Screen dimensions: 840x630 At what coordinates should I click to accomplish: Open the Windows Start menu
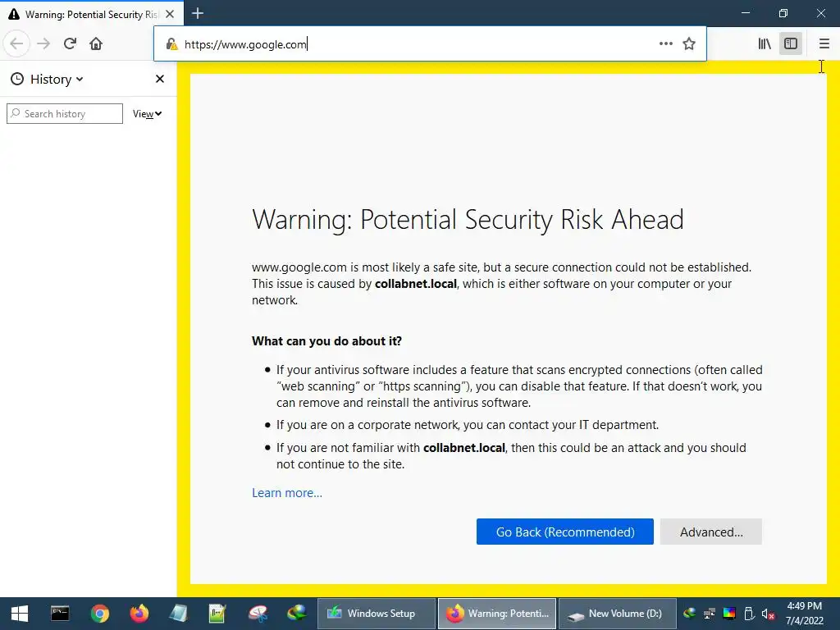pyautogui.click(x=20, y=614)
